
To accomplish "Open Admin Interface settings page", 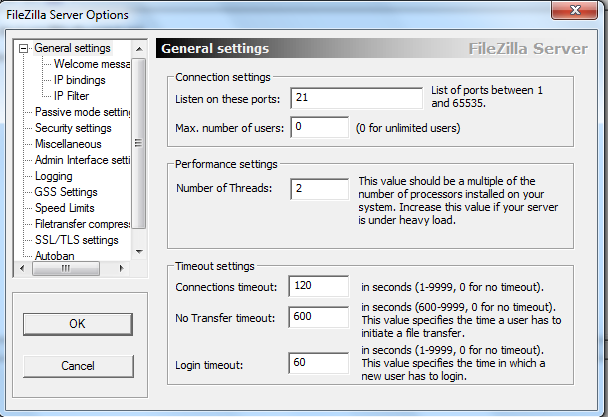I will (83, 160).
